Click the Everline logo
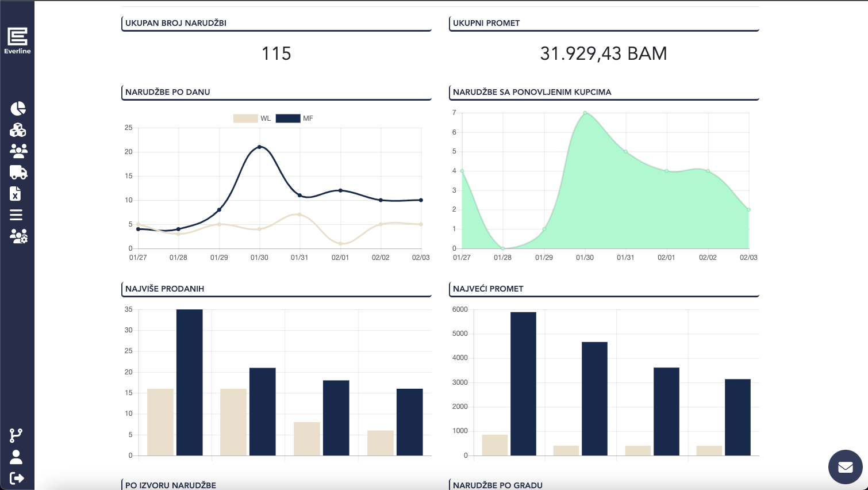 coord(17,40)
